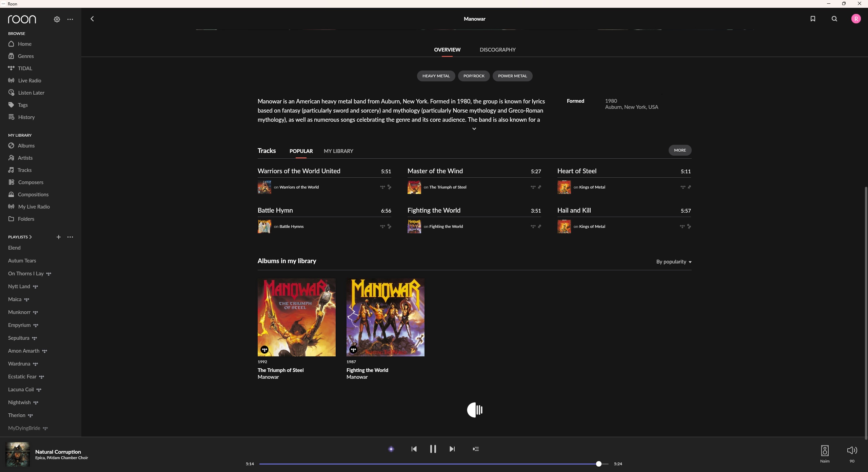Select Power Metal genre tag
The image size is (868, 472).
coord(512,76)
